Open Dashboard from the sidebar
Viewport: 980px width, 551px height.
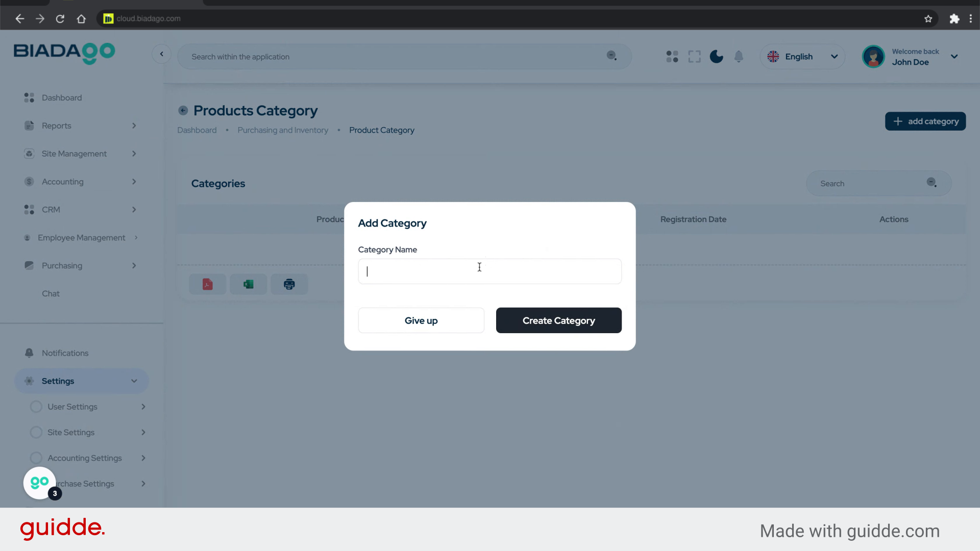pyautogui.click(x=61, y=97)
